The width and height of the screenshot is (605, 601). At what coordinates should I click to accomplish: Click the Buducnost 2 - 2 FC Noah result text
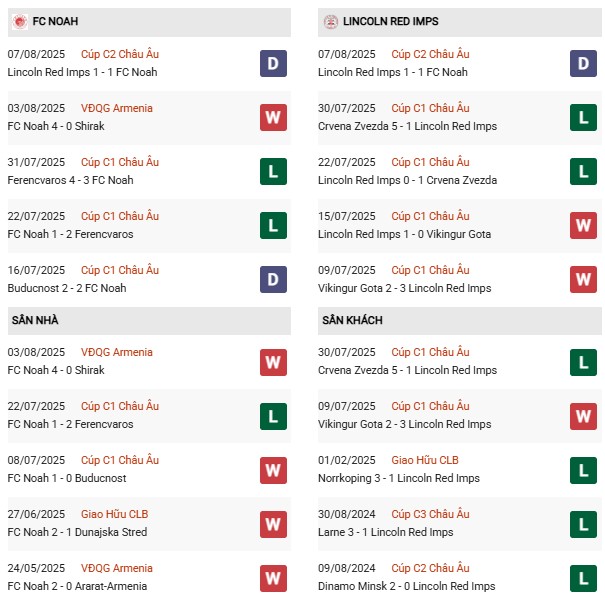point(66,288)
